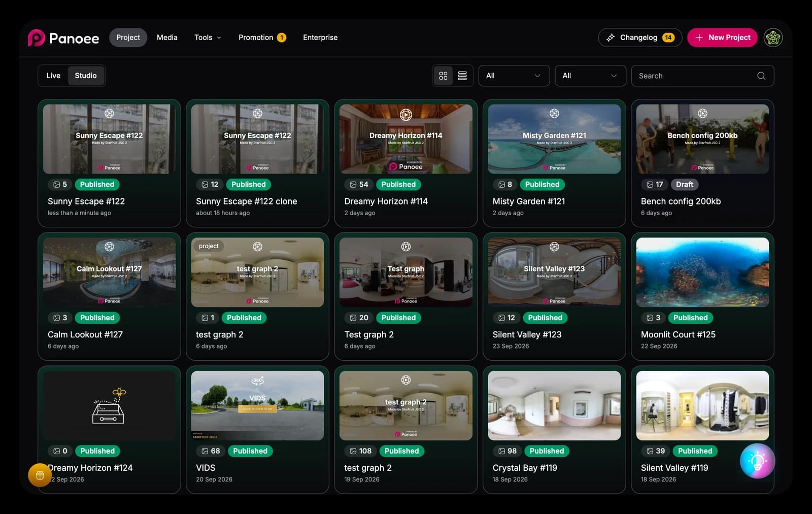The width and height of the screenshot is (812, 514).
Task: Click the scene count icon on Bench config 200kb
Action: tap(650, 185)
